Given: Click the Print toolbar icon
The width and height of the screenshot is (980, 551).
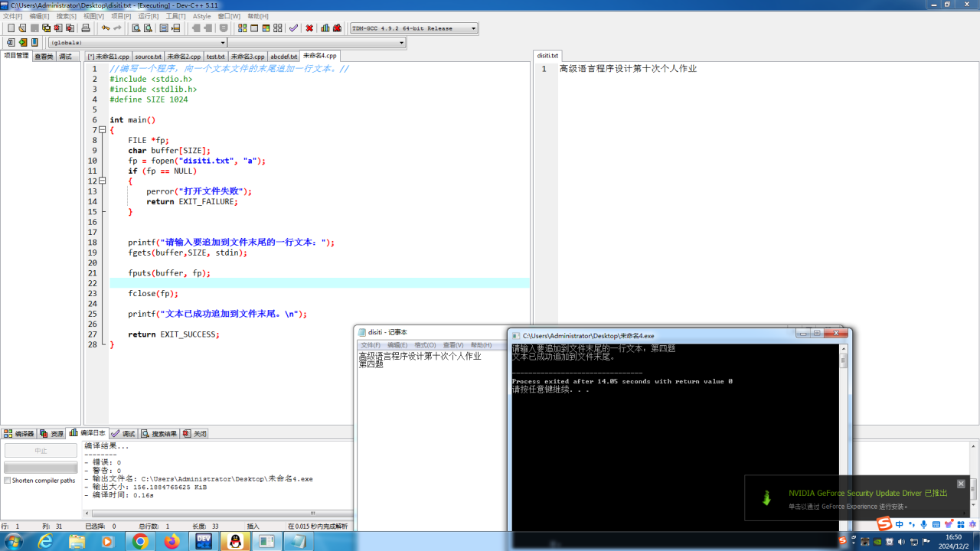Looking at the screenshot, I should tap(86, 28).
